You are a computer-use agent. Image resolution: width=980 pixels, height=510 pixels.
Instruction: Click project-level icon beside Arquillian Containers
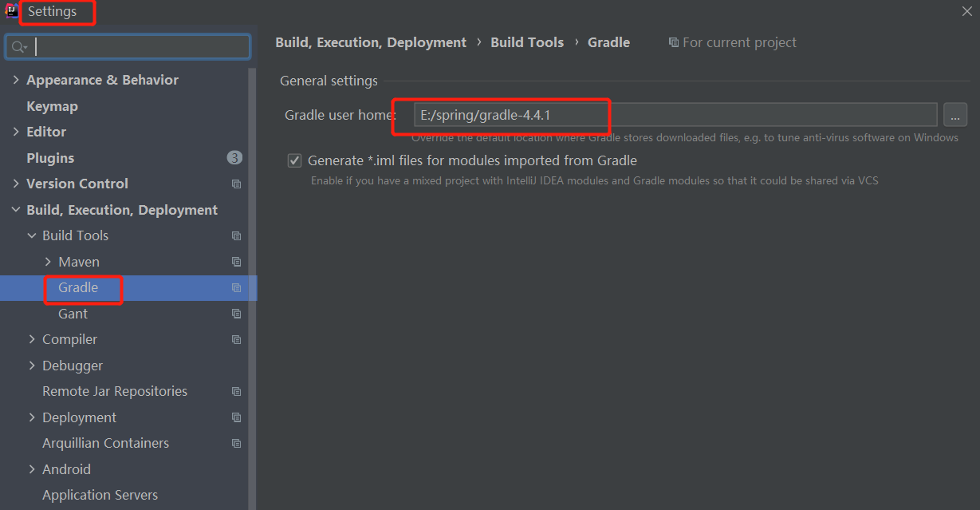236,443
